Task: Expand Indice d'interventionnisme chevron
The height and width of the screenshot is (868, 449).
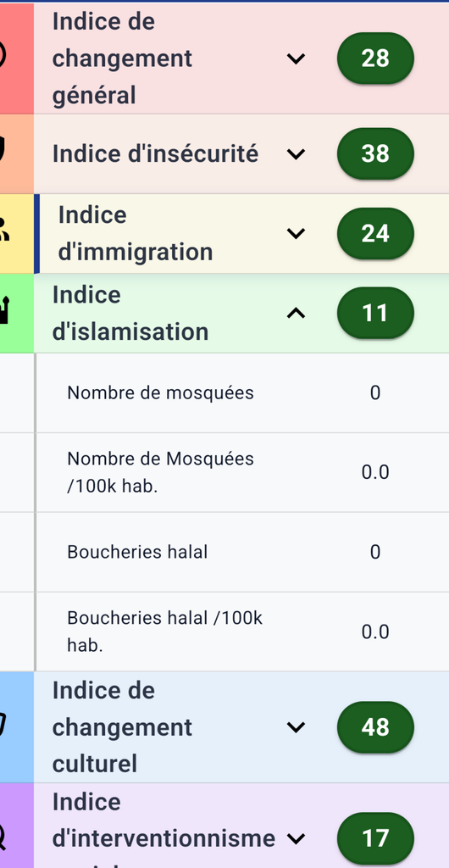Action: click(296, 838)
